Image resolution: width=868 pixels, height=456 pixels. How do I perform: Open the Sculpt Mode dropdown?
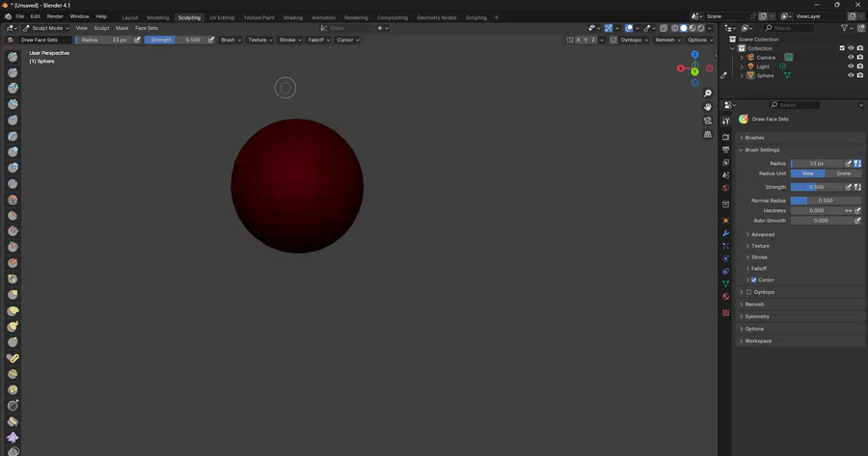46,28
